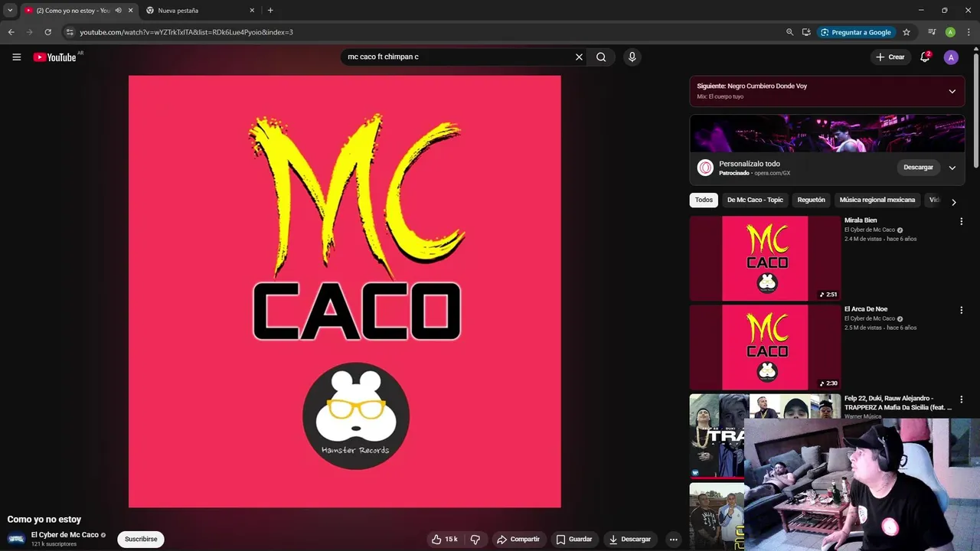Image resolution: width=980 pixels, height=551 pixels.
Task: Open options for Mirala Bien video
Action: [x=961, y=221]
